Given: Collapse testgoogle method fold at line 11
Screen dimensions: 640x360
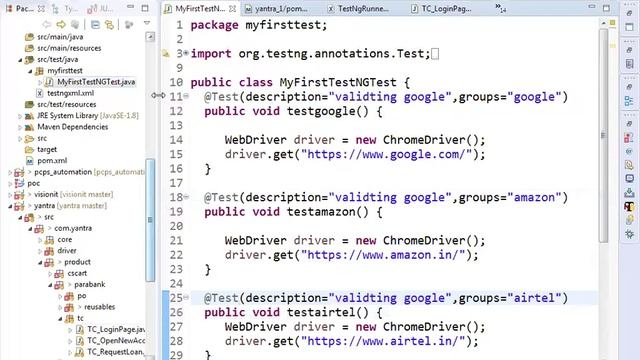Looking at the screenshot, I should pos(186,96).
